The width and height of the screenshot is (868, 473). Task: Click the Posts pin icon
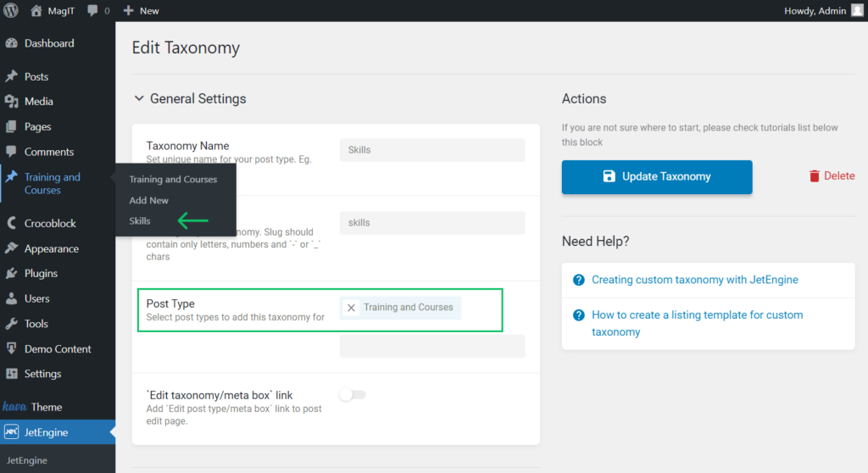[x=11, y=76]
